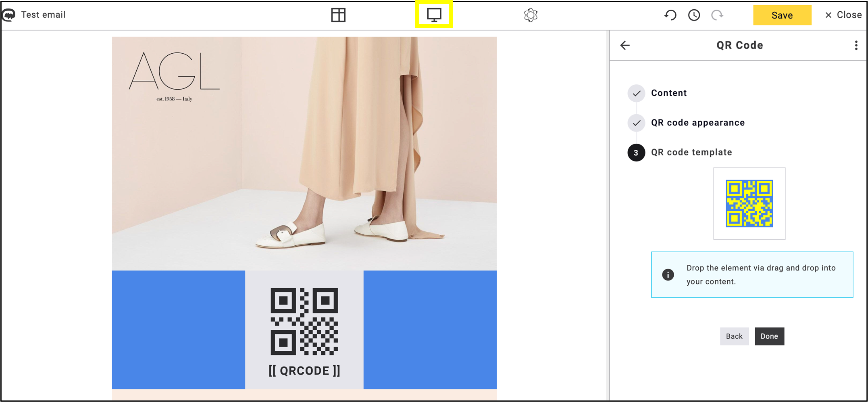Open the atom-shaped AI assistant icon
Image resolution: width=868 pixels, height=402 pixels.
pyautogui.click(x=531, y=15)
